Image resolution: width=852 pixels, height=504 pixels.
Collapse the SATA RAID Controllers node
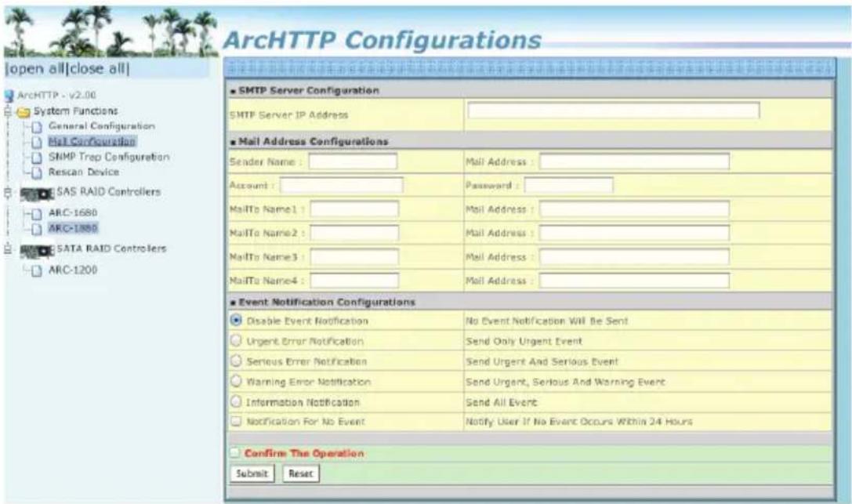(8, 248)
